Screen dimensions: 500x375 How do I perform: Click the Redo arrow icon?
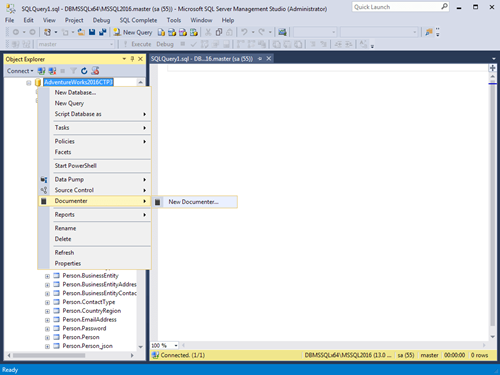click(261, 32)
